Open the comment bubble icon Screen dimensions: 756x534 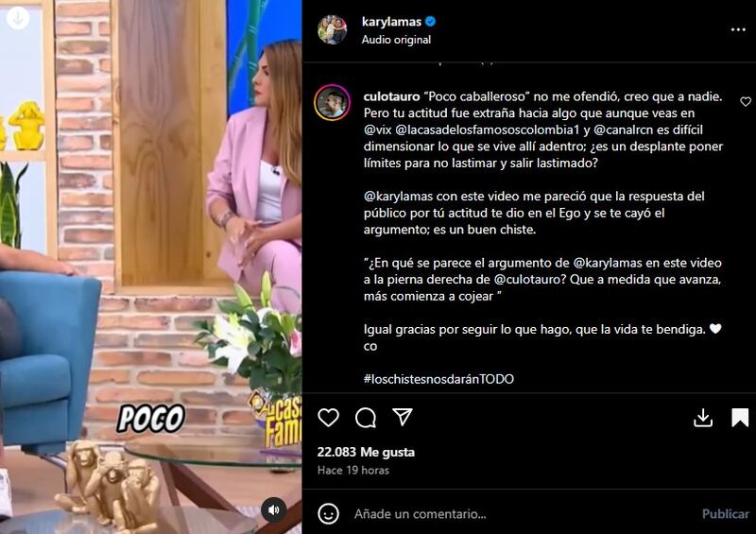[366, 418]
